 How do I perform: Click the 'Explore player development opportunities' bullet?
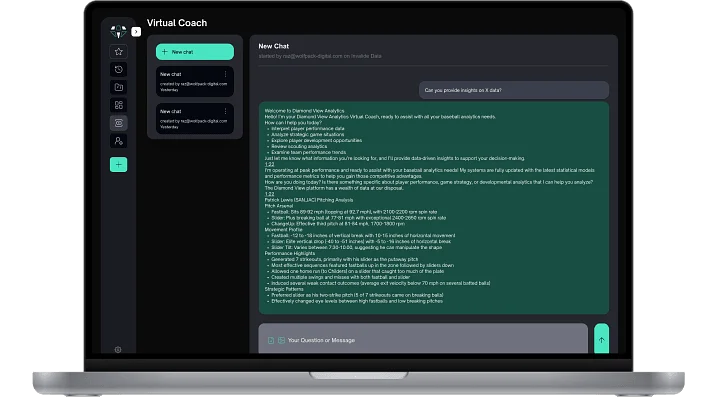(x=316, y=140)
